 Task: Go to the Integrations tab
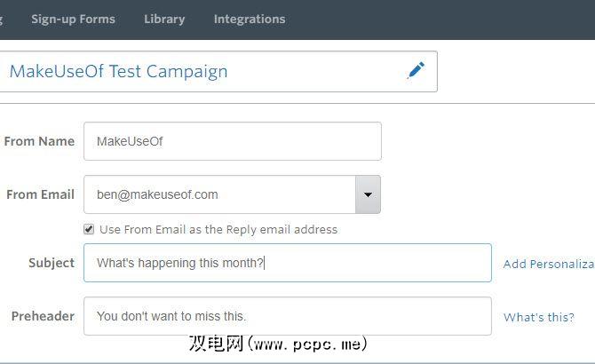point(250,19)
